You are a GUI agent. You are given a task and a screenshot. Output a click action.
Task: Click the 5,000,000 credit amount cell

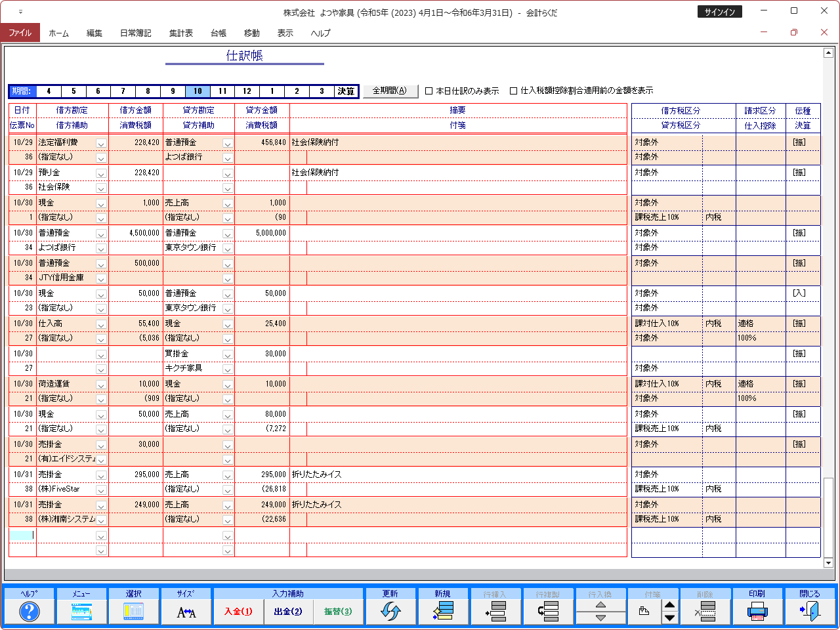click(x=262, y=233)
